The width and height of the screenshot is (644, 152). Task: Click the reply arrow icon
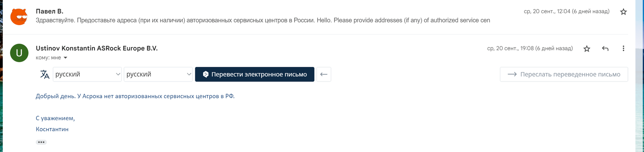[605, 49]
